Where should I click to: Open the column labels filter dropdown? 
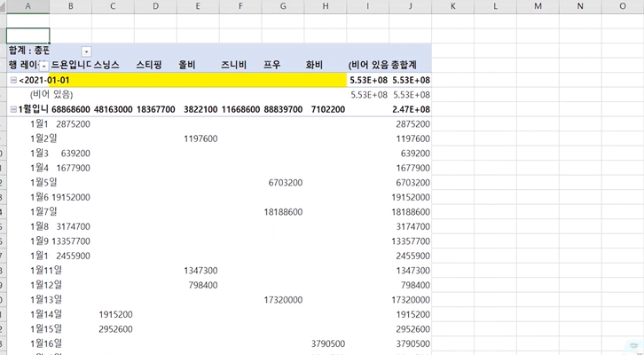[x=86, y=51]
